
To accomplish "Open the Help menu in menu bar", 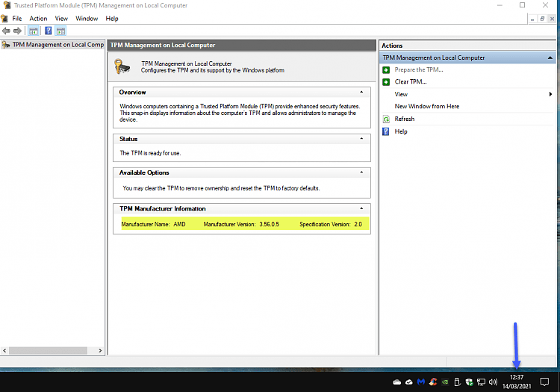I will tap(112, 19).
